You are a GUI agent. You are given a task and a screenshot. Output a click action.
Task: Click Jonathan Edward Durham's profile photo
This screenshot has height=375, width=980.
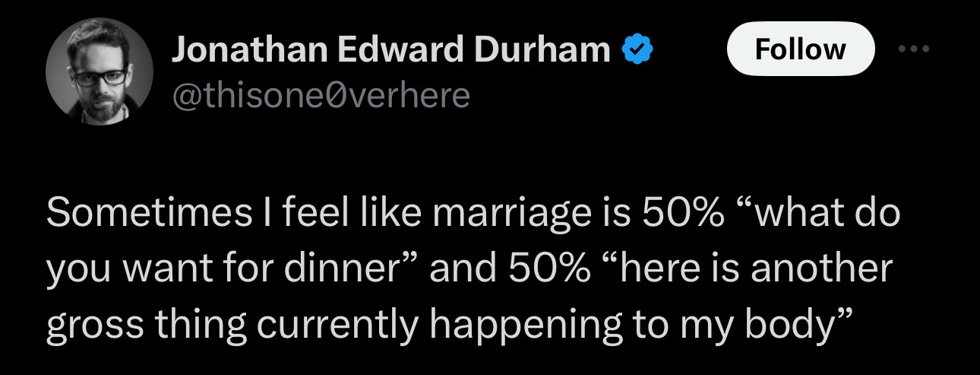[x=100, y=72]
